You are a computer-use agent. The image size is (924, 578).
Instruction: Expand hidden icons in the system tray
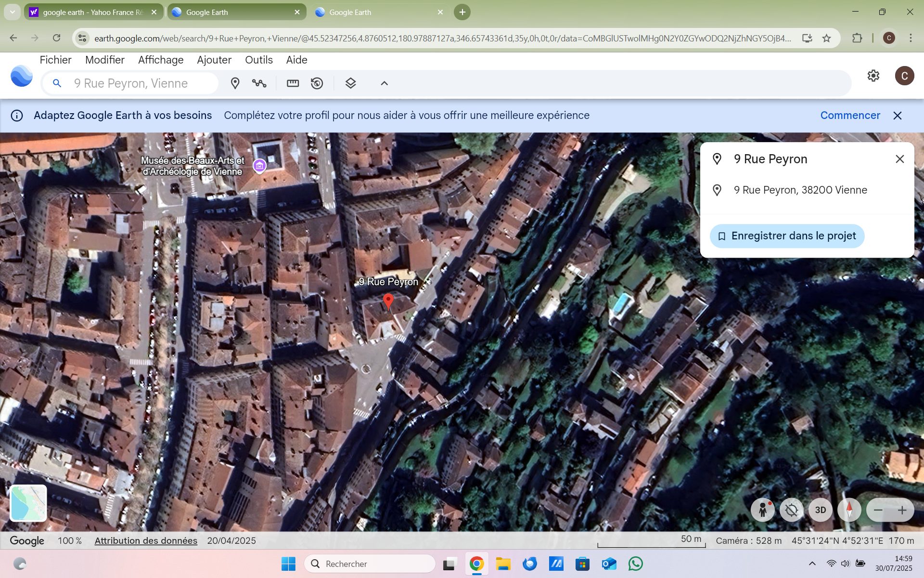coord(812,564)
